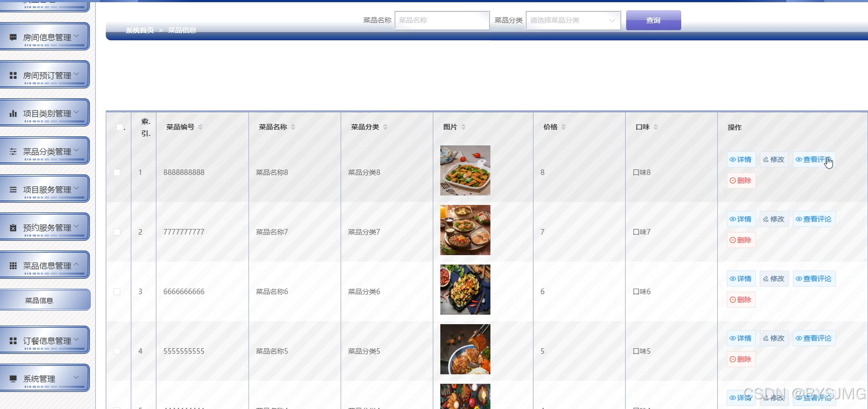Click the 系统管理 monitor icon
Image resolution: width=868 pixels, height=409 pixels.
13,379
